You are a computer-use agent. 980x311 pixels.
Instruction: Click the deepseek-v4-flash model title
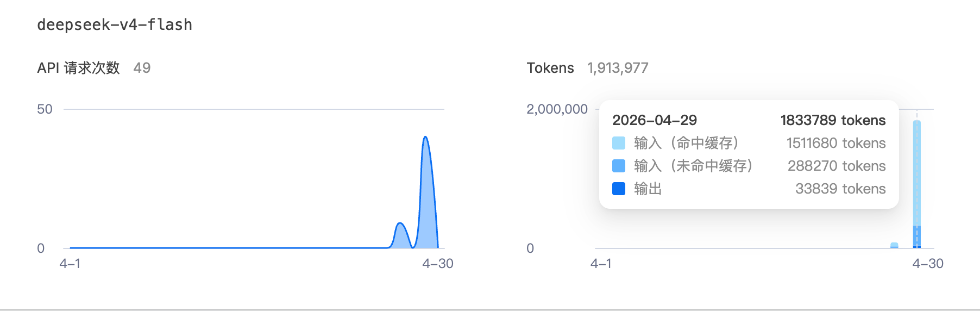click(115, 25)
